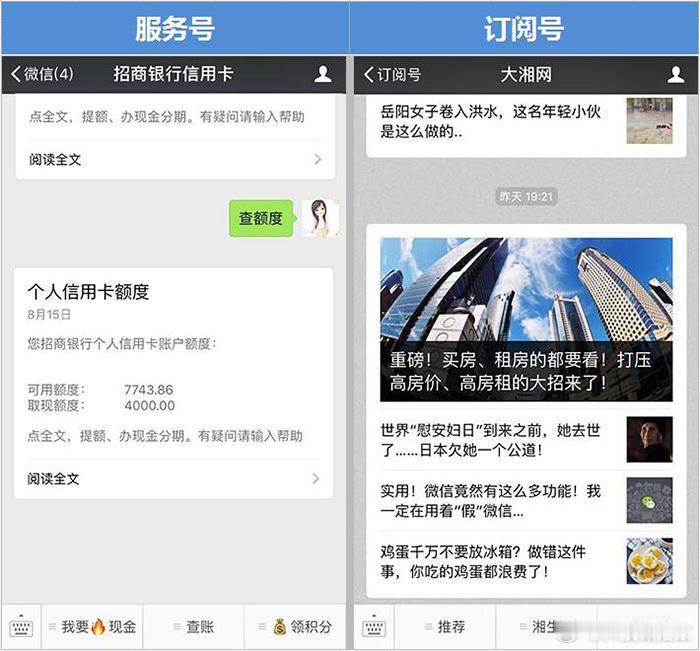The height and width of the screenshot is (651, 700).
Task: Tap the 昨天 19:21 timestamp label
Action: (x=526, y=197)
